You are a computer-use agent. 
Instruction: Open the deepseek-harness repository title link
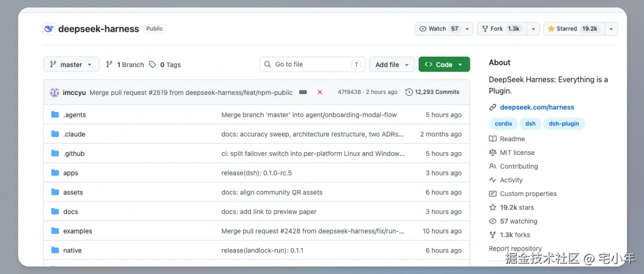coord(98,29)
